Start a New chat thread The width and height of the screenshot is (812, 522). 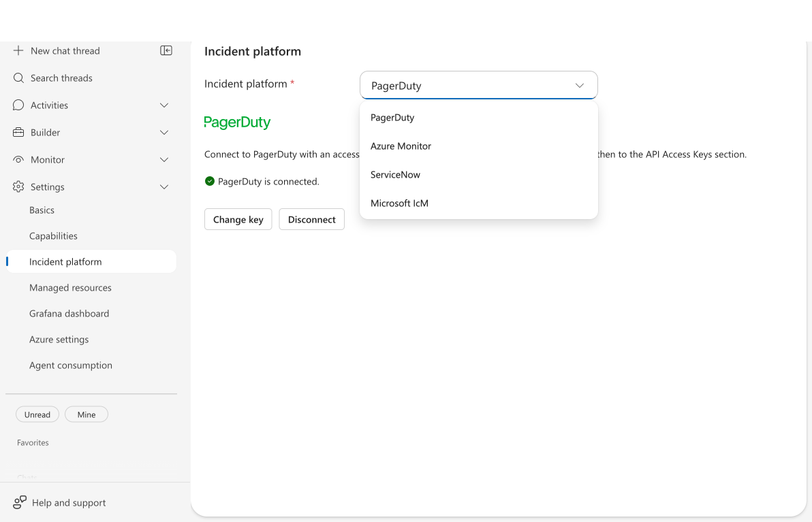tap(65, 50)
